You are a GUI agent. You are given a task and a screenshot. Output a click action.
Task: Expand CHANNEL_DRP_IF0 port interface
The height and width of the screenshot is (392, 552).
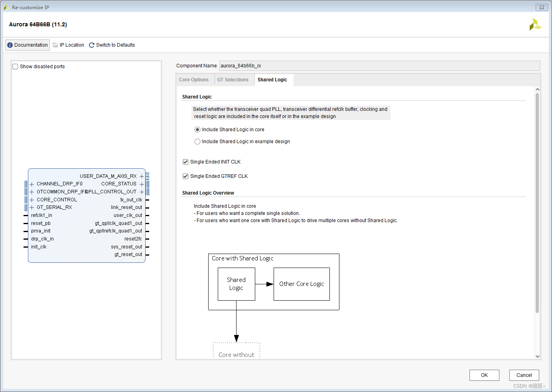coord(32,184)
